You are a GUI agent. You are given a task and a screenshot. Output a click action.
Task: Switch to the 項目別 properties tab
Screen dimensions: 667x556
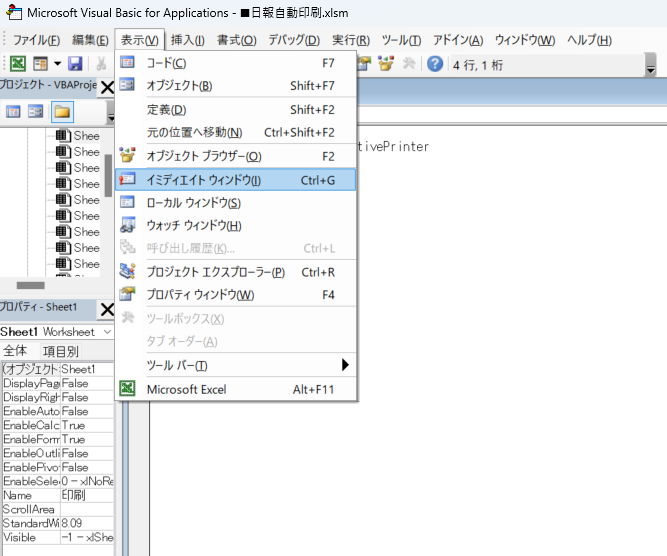point(60,351)
